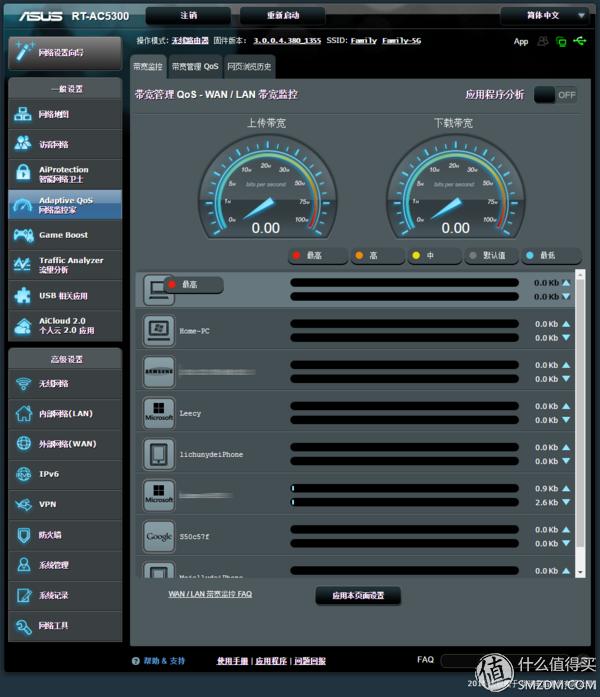The height and width of the screenshot is (697, 600).
Task: Click the Home-PC device icon
Action: [159, 330]
